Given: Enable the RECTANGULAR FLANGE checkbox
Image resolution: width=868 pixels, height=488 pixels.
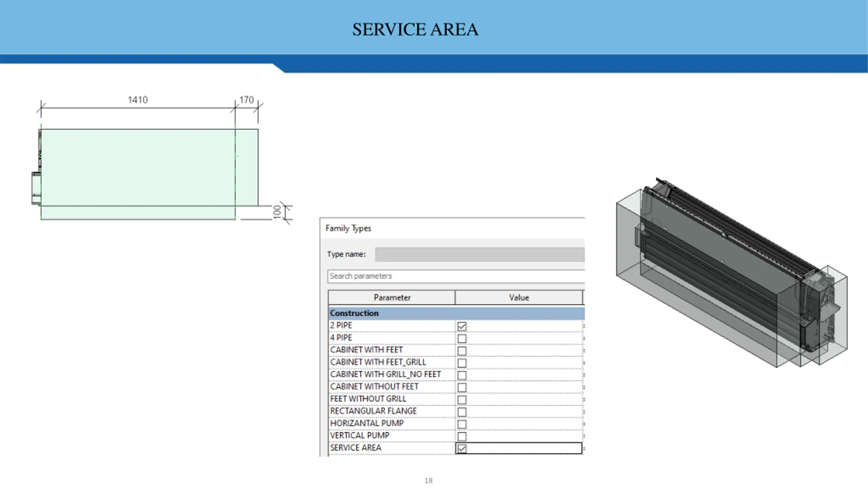Looking at the screenshot, I should (462, 412).
